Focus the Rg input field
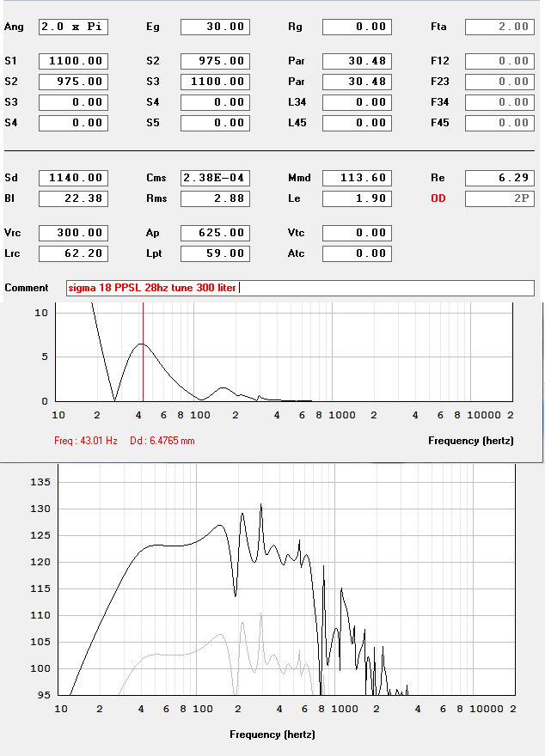The height and width of the screenshot is (756, 545). 357,27
